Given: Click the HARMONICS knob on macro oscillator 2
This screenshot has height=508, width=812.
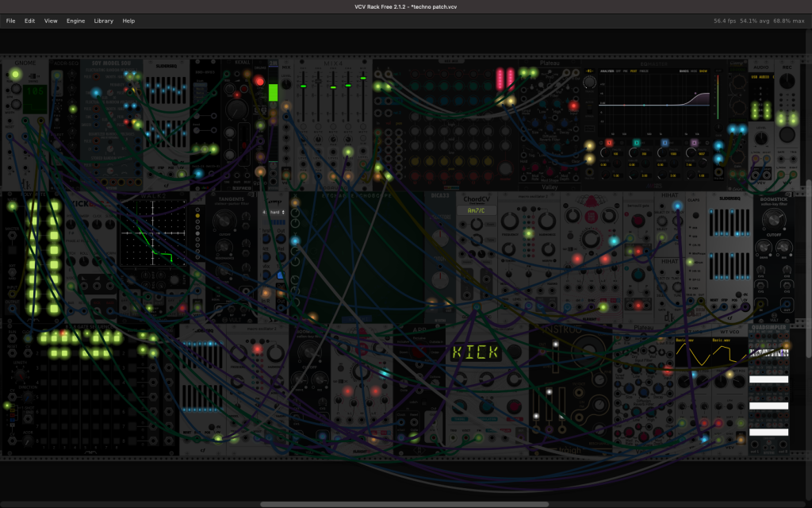Looking at the screenshot, I should (547, 221).
